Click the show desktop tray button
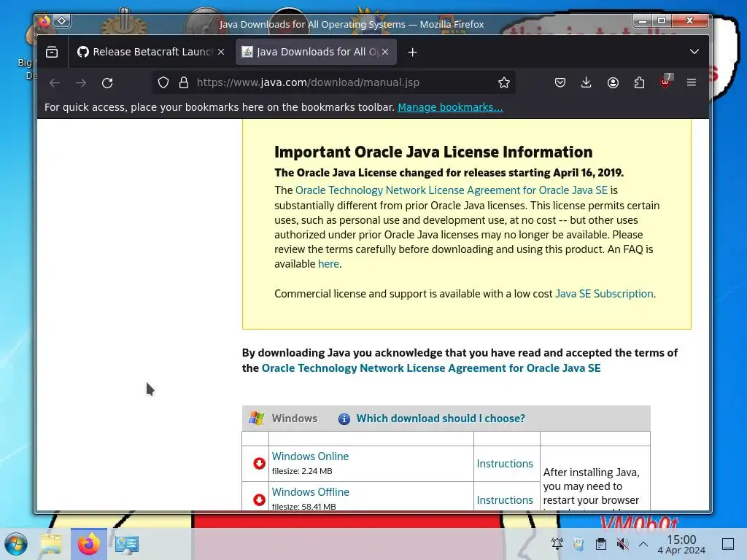The height and width of the screenshot is (560, 747). point(727,544)
